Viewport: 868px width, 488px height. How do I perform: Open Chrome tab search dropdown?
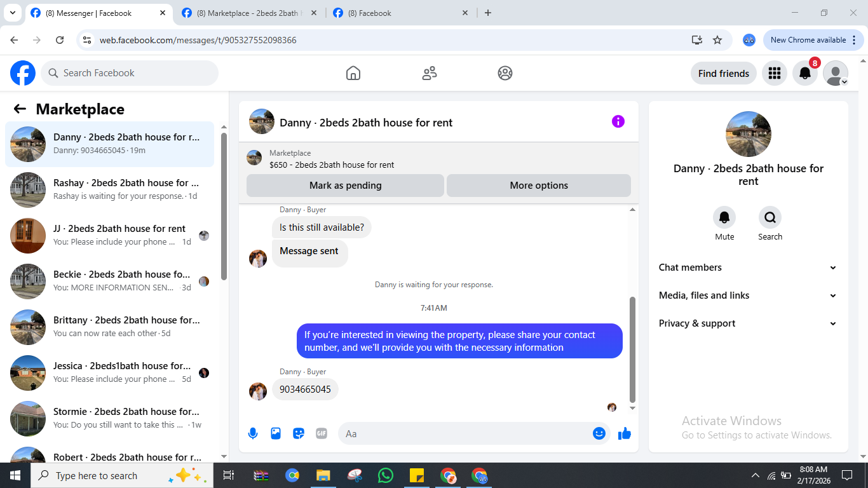(x=13, y=13)
